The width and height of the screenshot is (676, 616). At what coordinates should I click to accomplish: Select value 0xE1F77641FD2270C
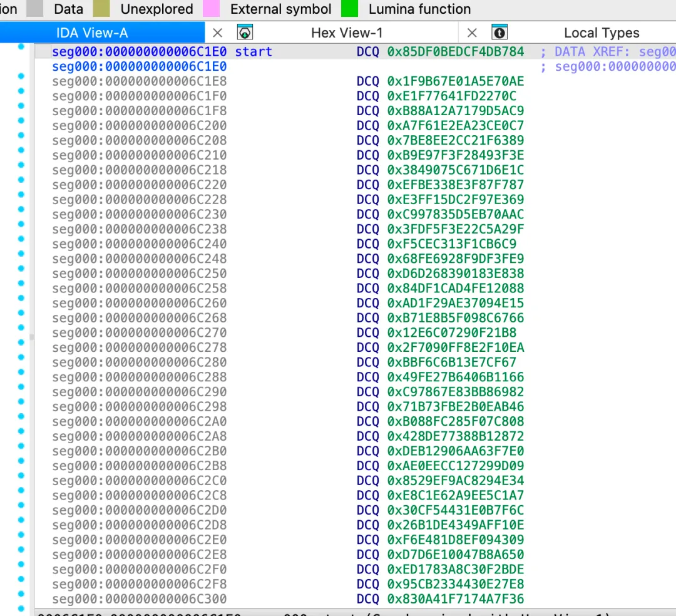pyautogui.click(x=451, y=96)
